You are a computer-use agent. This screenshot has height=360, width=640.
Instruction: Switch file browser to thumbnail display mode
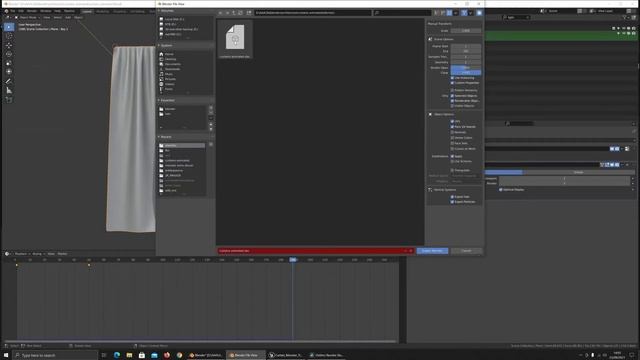point(449,13)
